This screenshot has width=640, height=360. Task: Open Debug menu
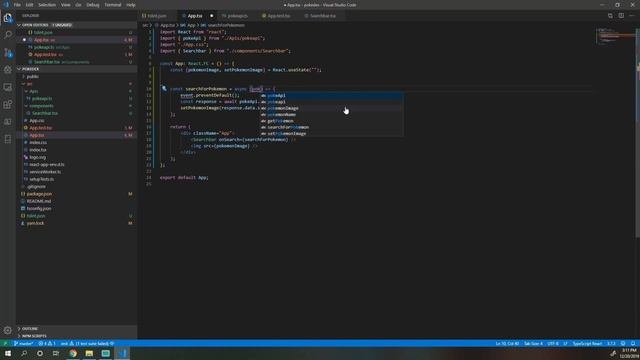(93, 5)
